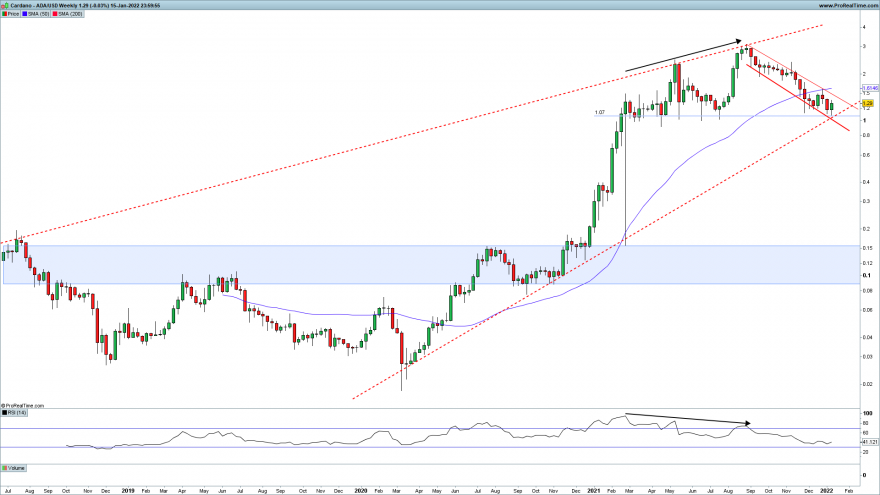Click the 1.07 support level label
The width and height of the screenshot is (880, 495).
point(599,112)
